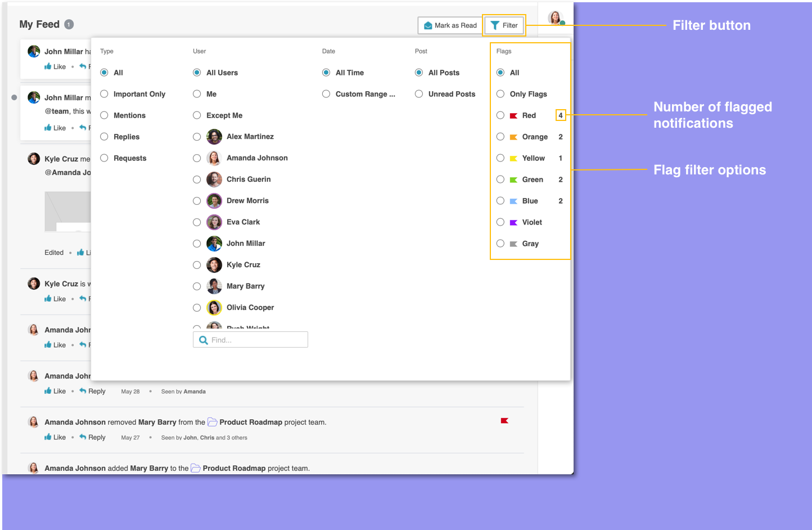Select Drew Morris in the user filter

pos(197,201)
